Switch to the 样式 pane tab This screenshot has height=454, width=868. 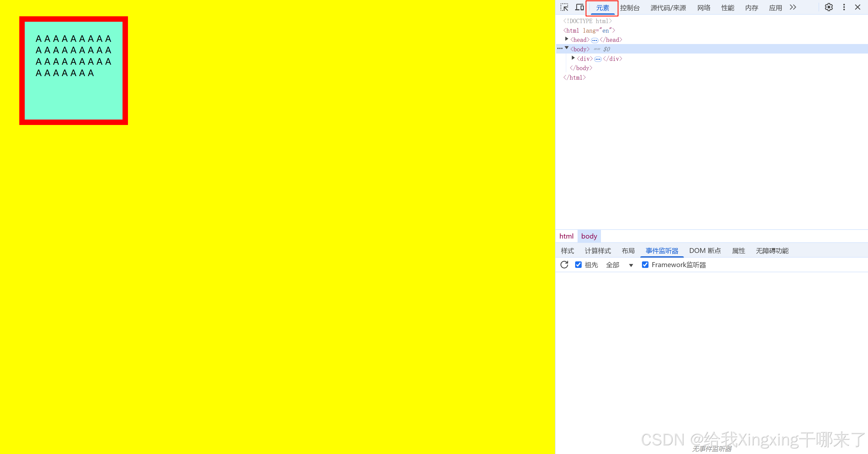567,251
